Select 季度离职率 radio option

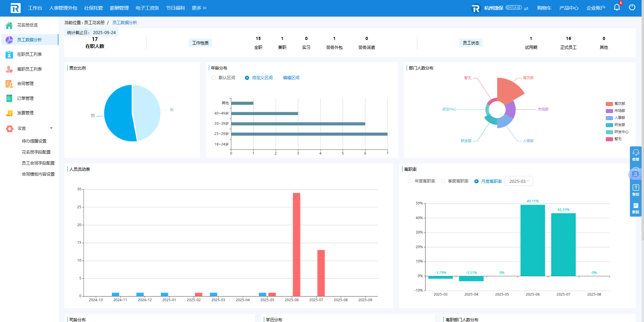tap(443, 181)
